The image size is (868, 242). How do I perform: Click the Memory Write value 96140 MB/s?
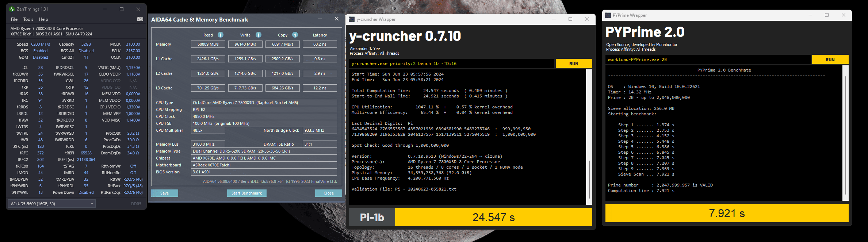(x=245, y=44)
